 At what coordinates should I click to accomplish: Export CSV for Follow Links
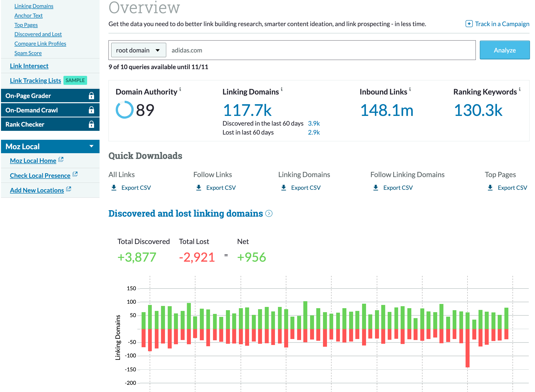point(221,188)
